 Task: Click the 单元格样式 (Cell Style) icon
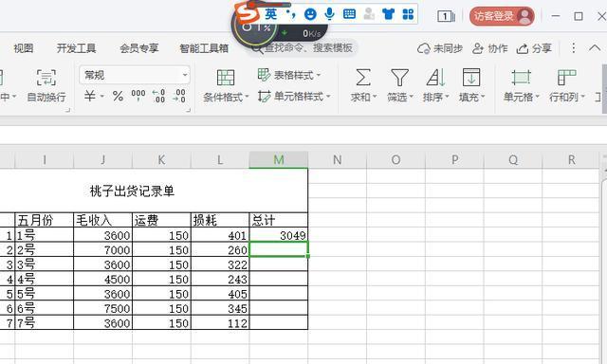tap(264, 96)
